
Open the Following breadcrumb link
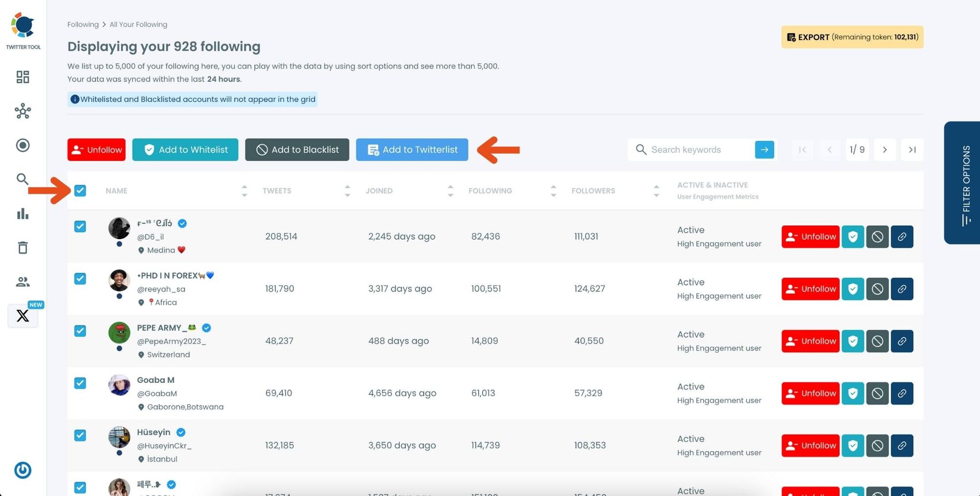pyautogui.click(x=83, y=24)
